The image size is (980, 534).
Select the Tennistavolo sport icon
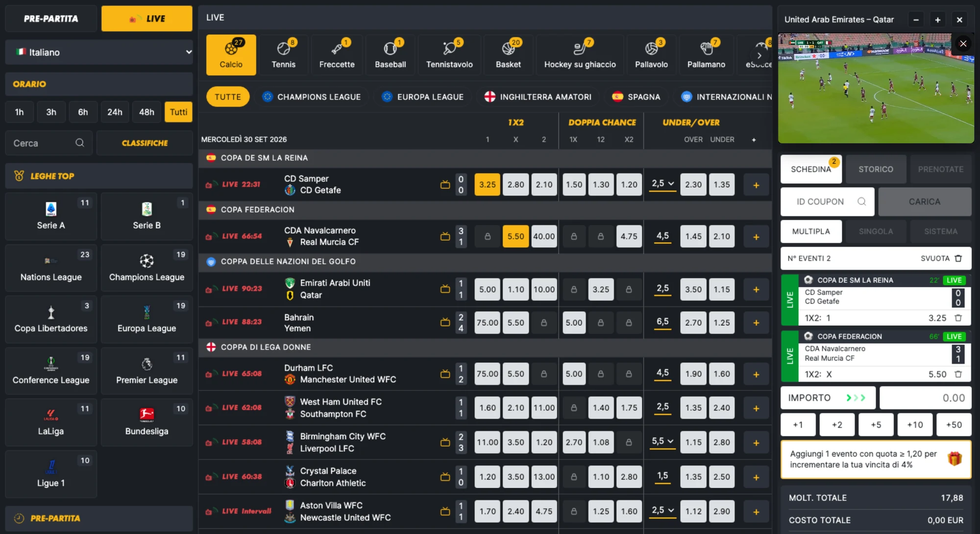tap(449, 54)
